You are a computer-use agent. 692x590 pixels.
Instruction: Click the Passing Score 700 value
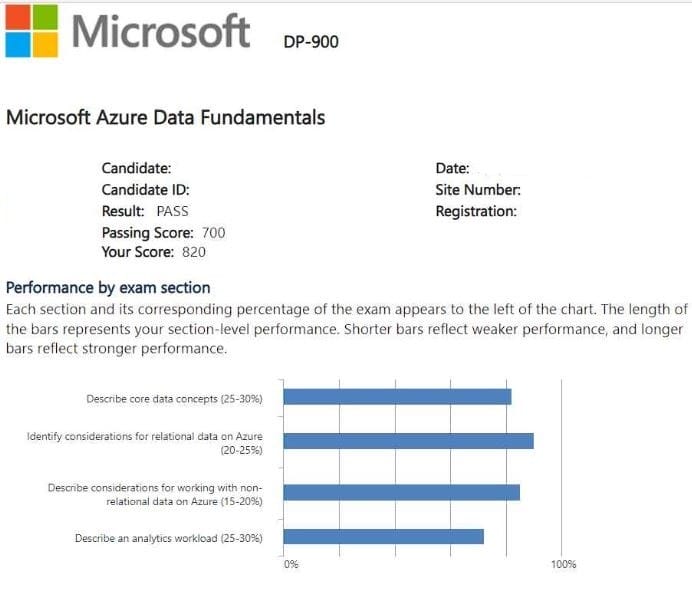(213, 232)
